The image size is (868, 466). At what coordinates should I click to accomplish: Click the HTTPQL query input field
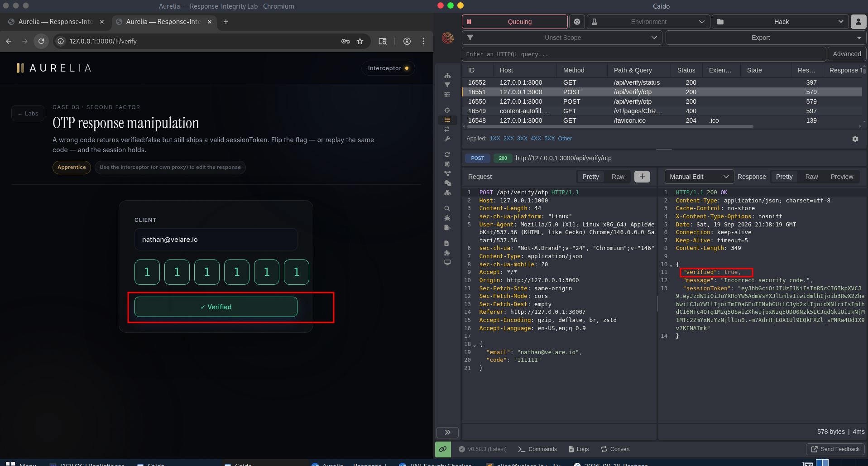[x=644, y=54]
